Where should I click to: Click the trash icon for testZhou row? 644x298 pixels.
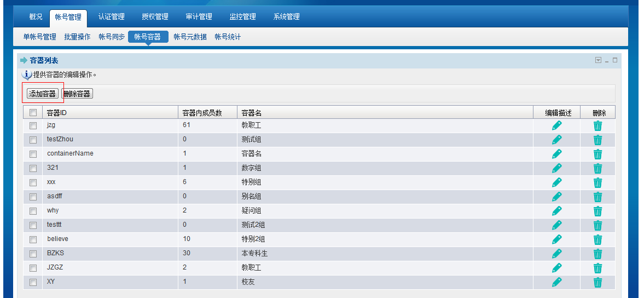pyautogui.click(x=597, y=140)
